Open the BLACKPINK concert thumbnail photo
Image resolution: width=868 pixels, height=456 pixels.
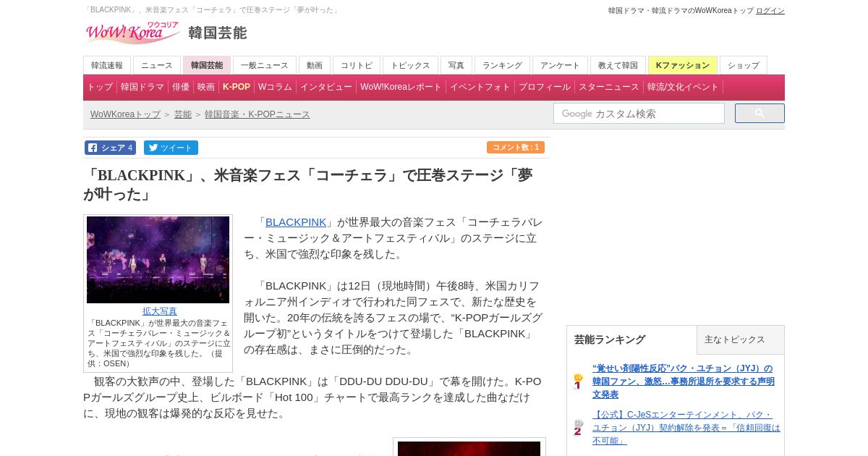(x=158, y=260)
